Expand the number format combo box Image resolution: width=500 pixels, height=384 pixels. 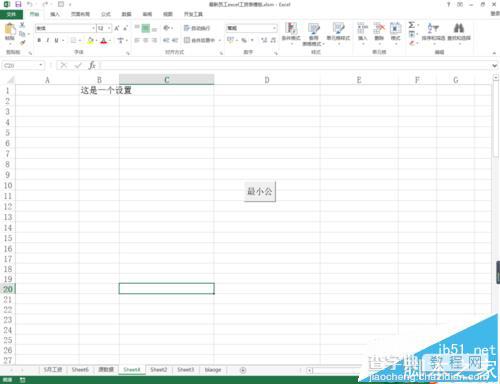(275, 28)
